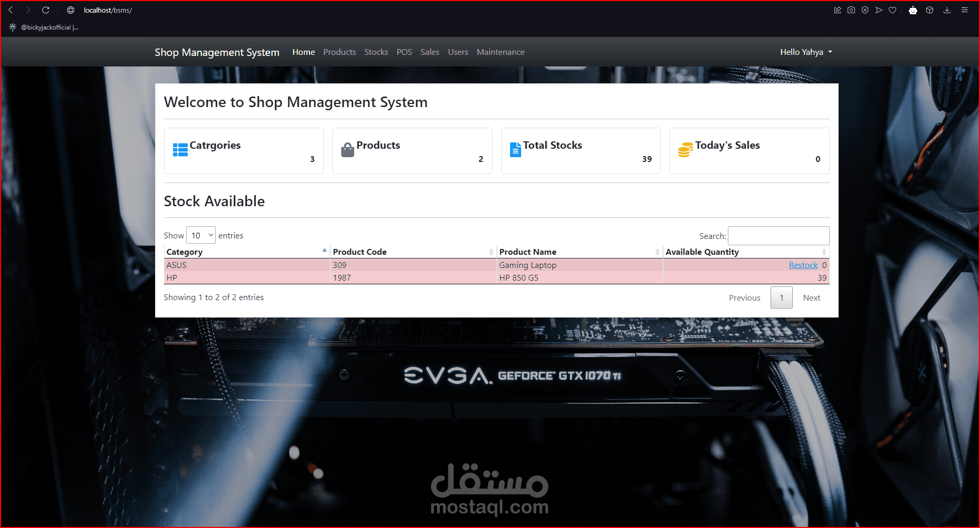Image resolution: width=980 pixels, height=528 pixels.
Task: Open the Maintenance nav item
Action: 501,52
